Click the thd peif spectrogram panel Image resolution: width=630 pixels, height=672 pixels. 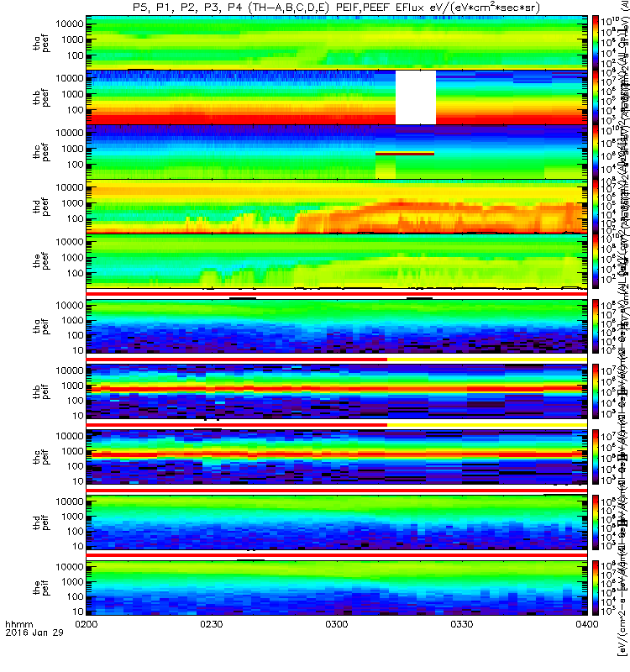point(337,522)
